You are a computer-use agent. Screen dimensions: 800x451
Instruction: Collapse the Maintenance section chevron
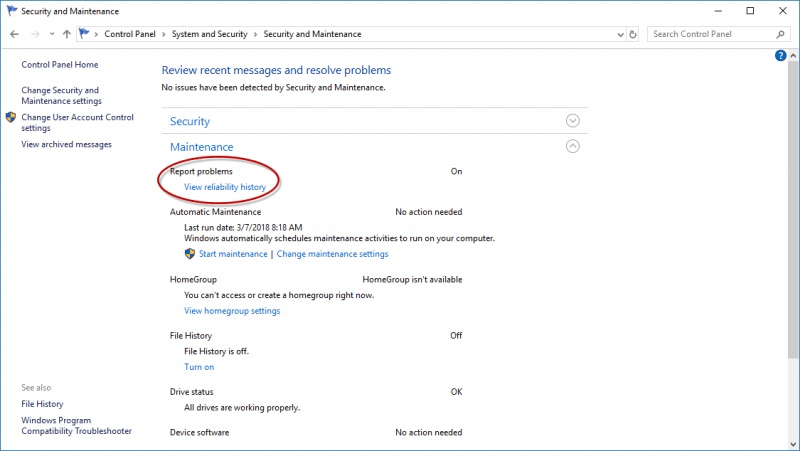(x=572, y=146)
